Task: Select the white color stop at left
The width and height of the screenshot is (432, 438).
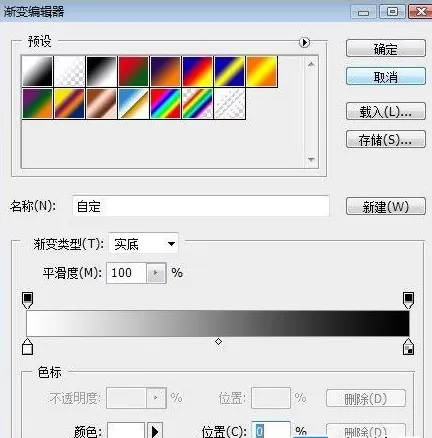Action: (x=27, y=347)
